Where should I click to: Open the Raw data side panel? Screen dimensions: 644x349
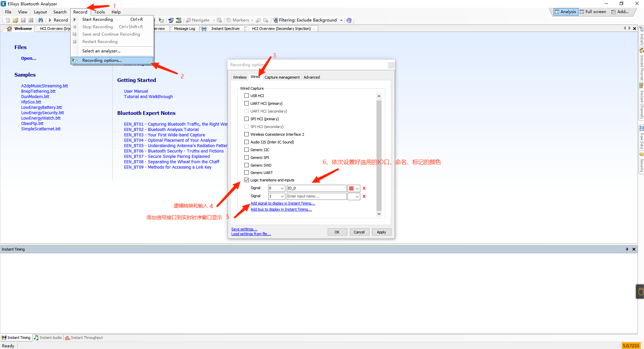[x=641, y=138]
